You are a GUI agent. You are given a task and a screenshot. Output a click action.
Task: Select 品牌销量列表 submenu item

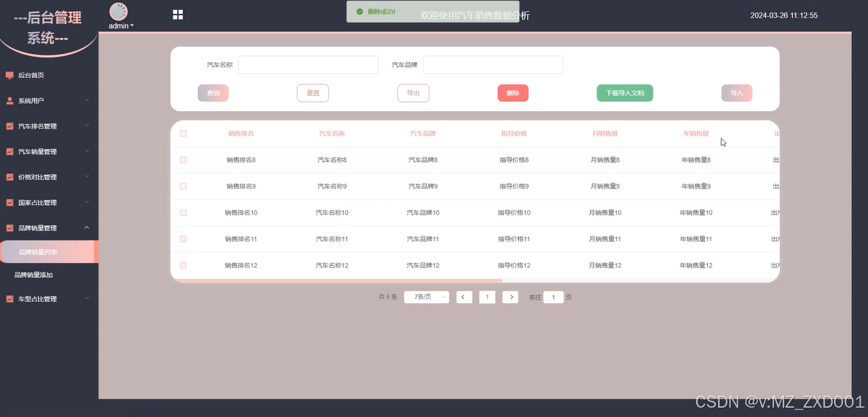49,252
